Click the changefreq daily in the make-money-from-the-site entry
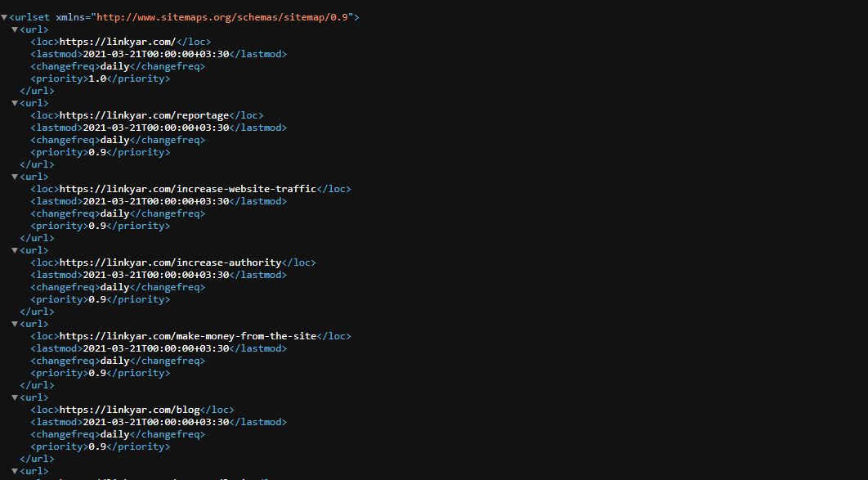Screen dimensions: 868x480 [114, 361]
